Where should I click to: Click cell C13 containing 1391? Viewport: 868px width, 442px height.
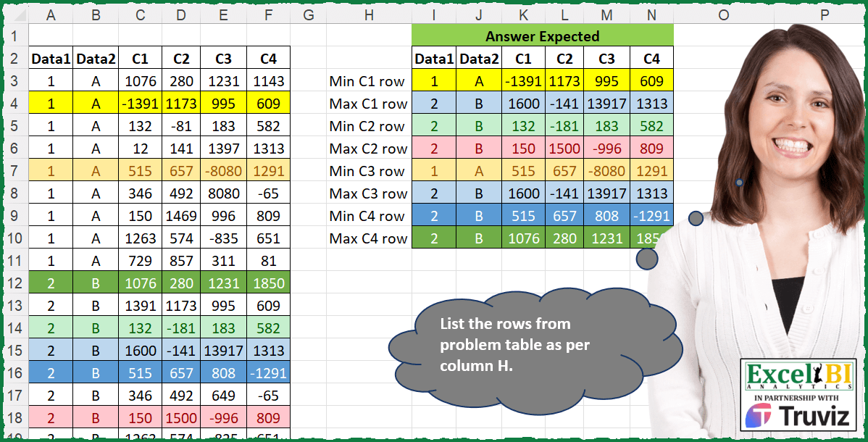point(140,306)
